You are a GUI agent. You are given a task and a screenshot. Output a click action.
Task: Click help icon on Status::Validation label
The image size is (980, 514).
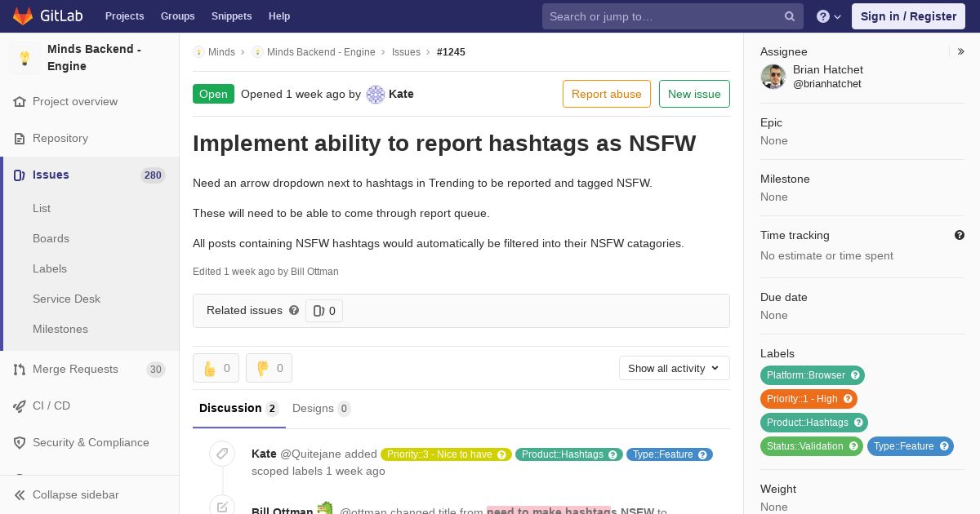853,446
